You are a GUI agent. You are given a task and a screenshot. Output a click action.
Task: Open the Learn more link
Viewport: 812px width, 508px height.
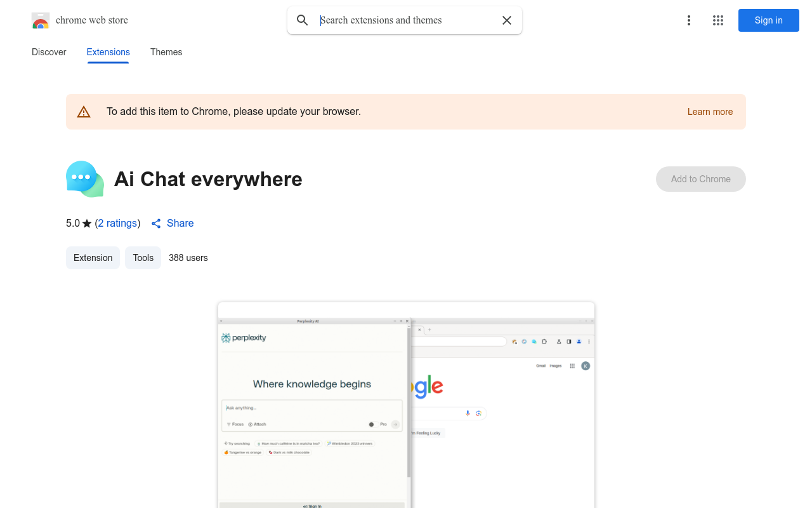pyautogui.click(x=710, y=112)
